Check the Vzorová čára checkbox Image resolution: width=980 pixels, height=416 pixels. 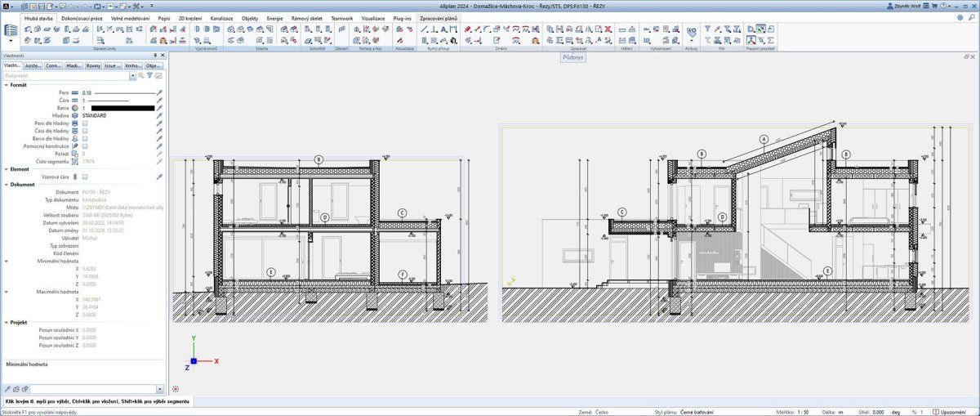tap(85, 177)
